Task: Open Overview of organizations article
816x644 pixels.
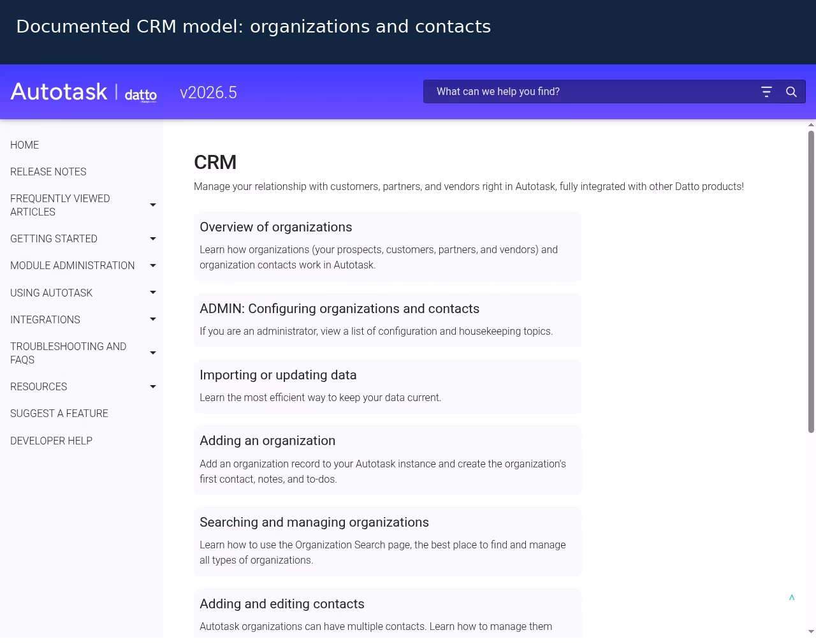Action: (276, 228)
